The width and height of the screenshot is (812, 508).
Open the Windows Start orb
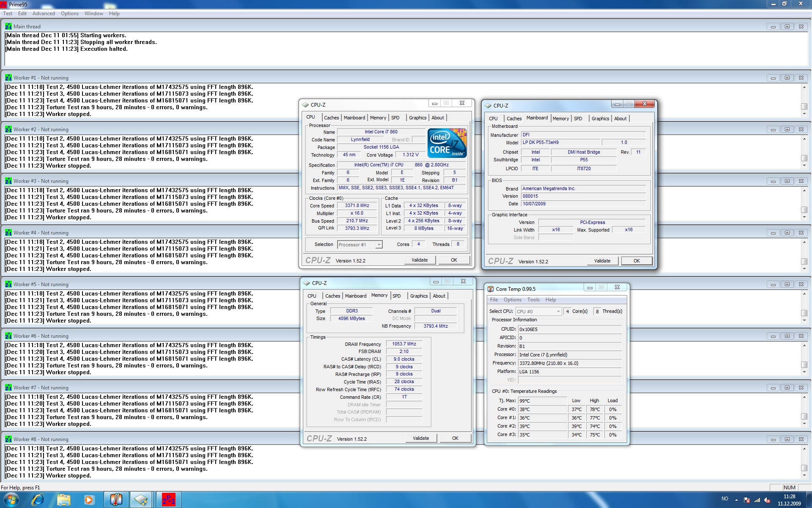click(x=11, y=500)
